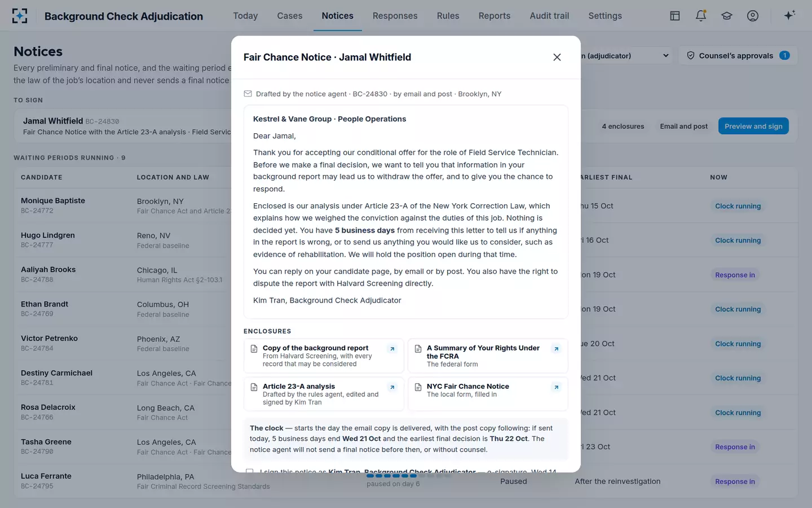Viewport: 812px width, 508px height.
Task: Open the user profile icon
Action: (753, 16)
